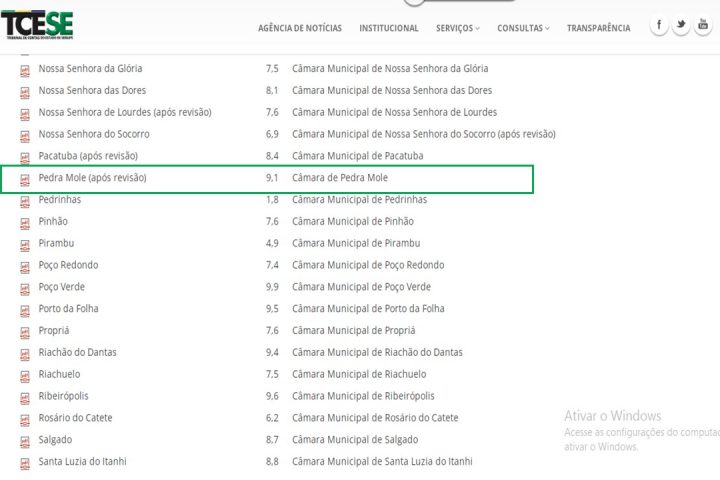The width and height of the screenshot is (720, 480).
Task: Open Câmara Municipal de Pirambu link
Action: (356, 243)
